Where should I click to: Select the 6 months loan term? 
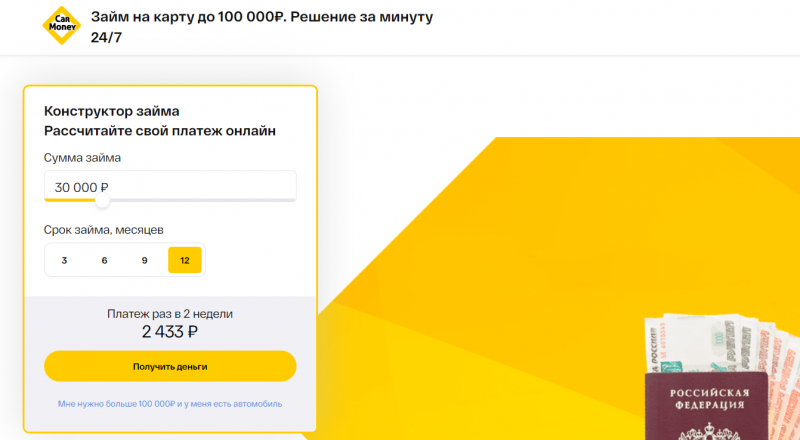click(x=104, y=260)
